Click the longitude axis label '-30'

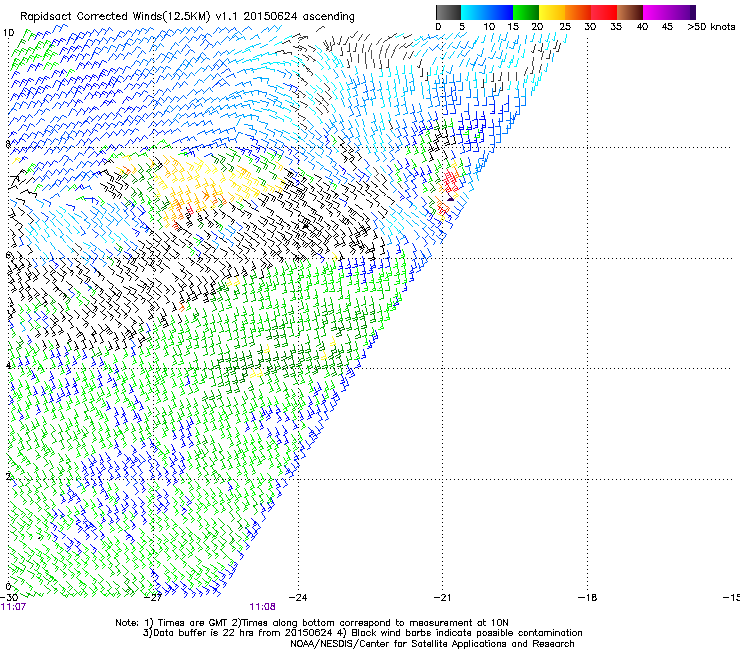pyautogui.click(x=9, y=598)
